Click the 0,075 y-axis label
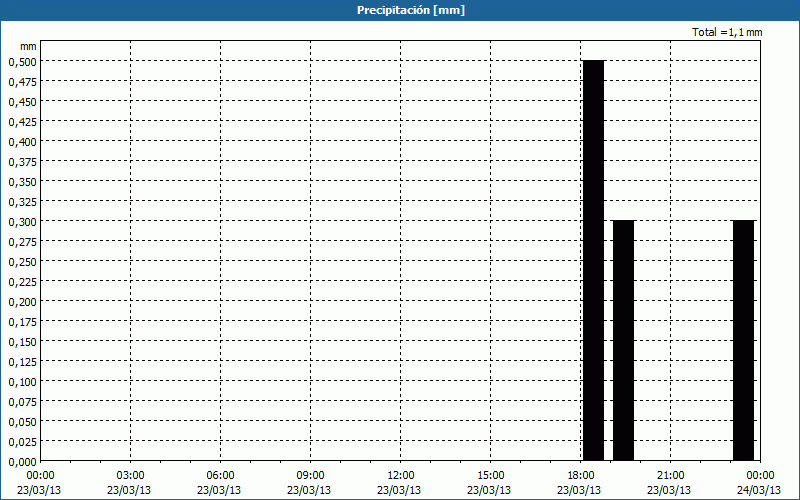Image resolution: width=800 pixels, height=500 pixels. click(x=22, y=402)
